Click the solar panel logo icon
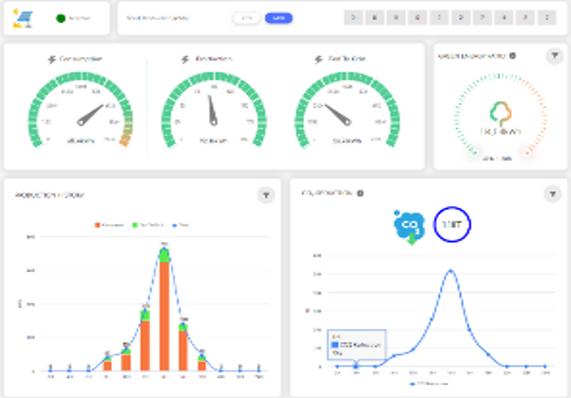The image size is (571, 398). [23, 19]
